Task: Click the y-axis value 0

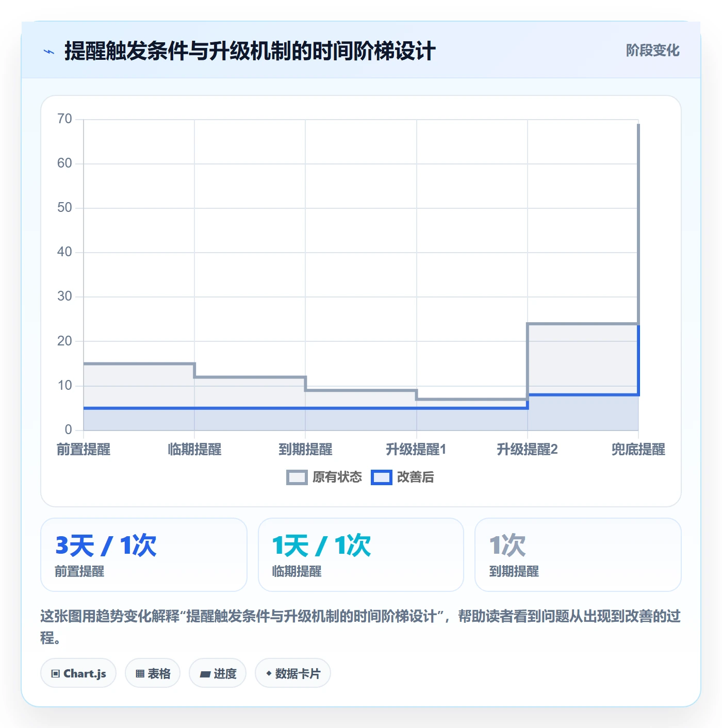Action: coord(68,430)
